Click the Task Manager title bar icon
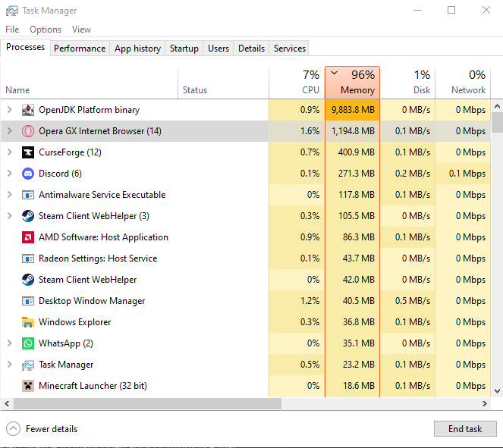Screen dimensions: 503x448 12,11
